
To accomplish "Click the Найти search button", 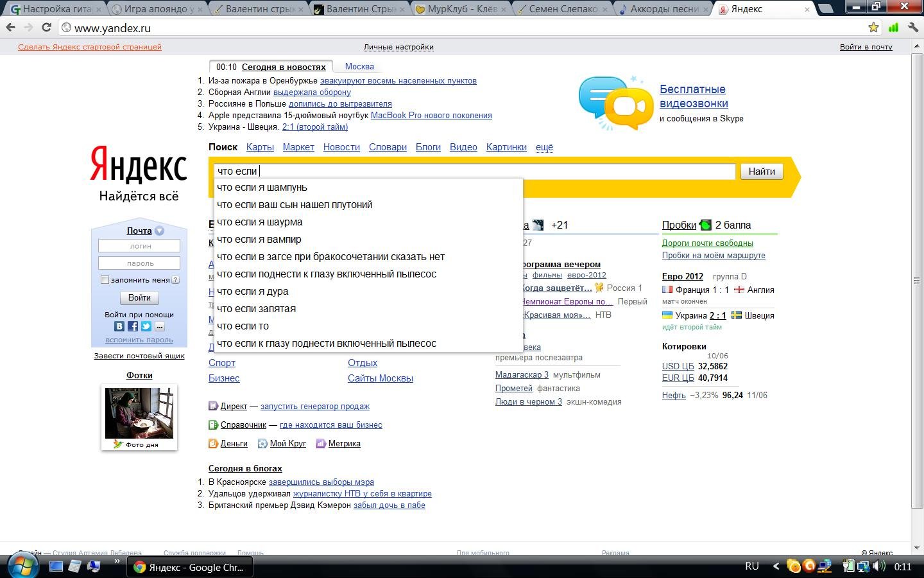I will tap(762, 171).
